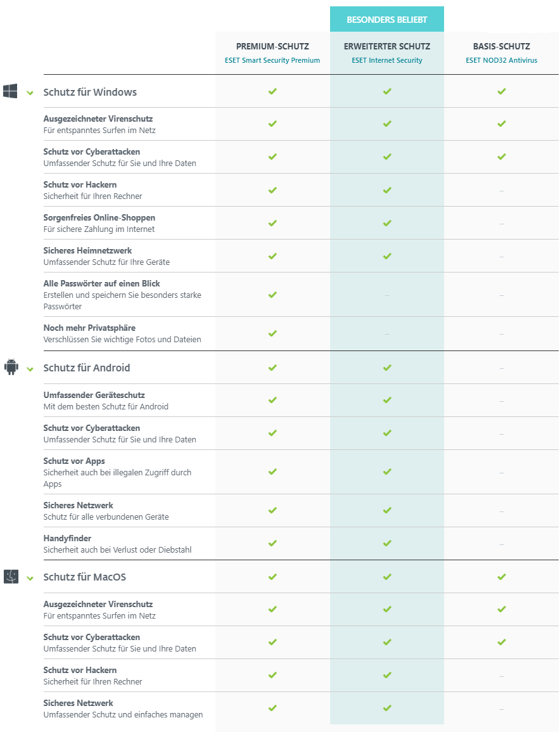Click the Sicheres Heimnetzwerk feature row

coord(301,256)
